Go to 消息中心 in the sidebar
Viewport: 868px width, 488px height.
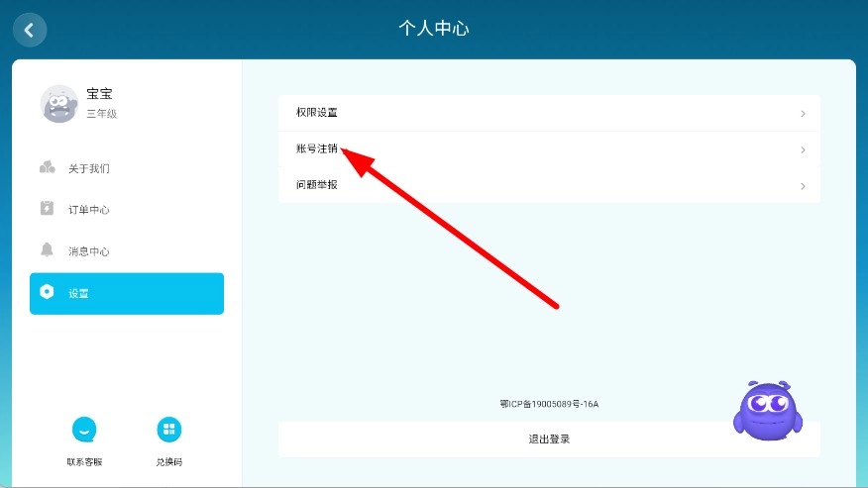[89, 251]
